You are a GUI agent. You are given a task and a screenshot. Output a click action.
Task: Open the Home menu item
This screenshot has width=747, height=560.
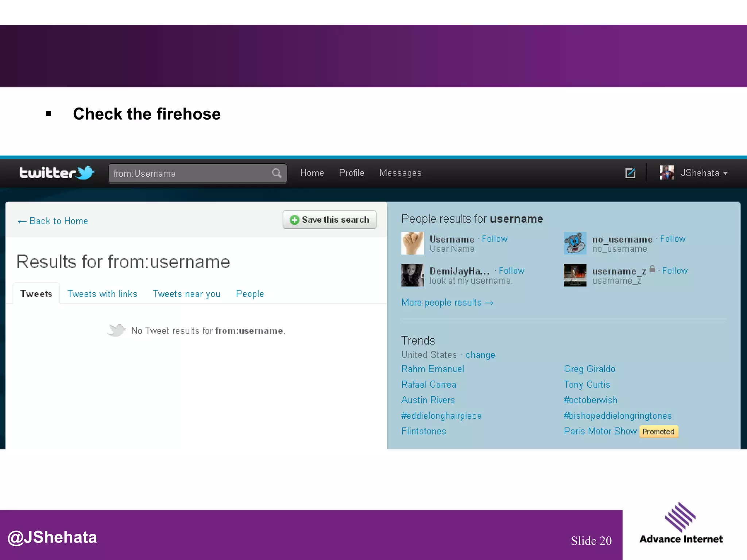pos(312,173)
